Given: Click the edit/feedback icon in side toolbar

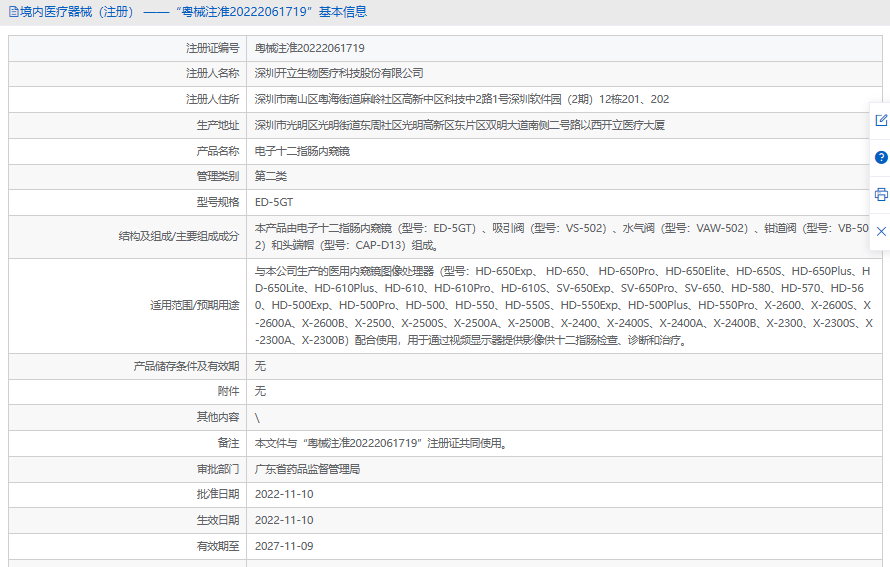Looking at the screenshot, I should [x=881, y=120].
